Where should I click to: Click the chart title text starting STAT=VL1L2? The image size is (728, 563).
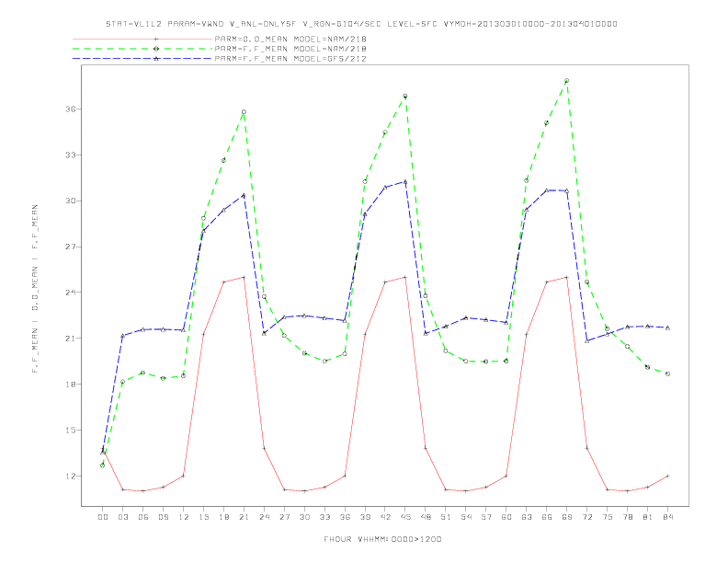coord(361,24)
